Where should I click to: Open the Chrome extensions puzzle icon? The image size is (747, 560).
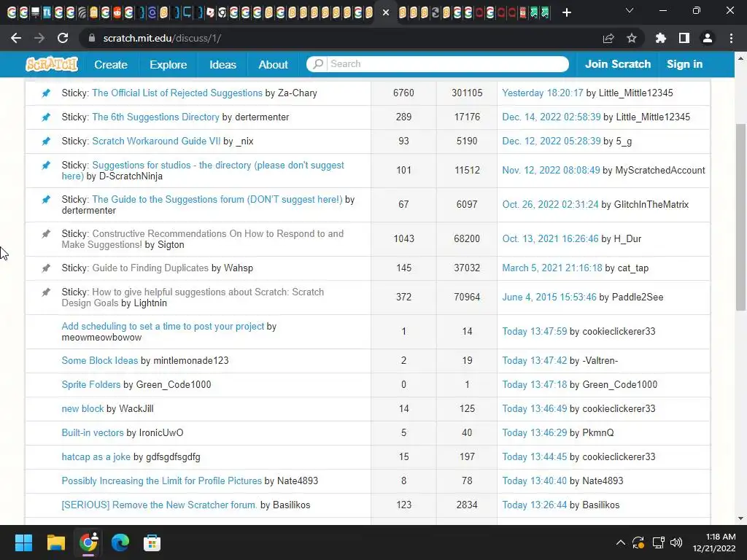(660, 38)
